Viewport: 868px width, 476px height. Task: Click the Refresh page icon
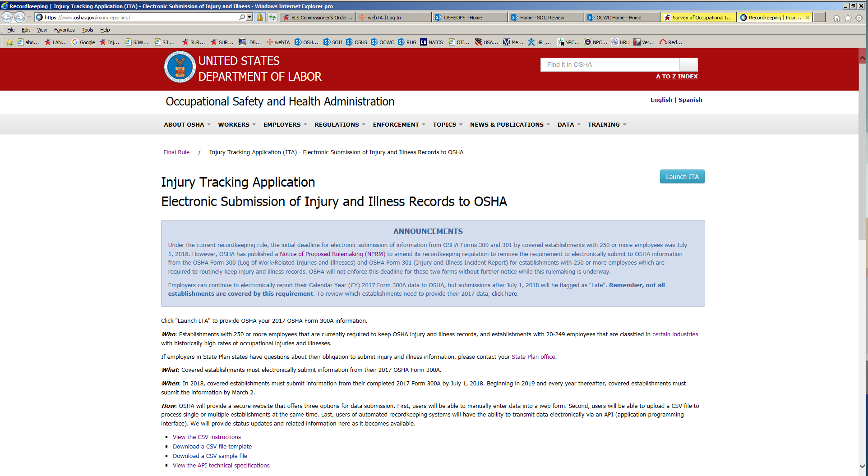coord(272,18)
